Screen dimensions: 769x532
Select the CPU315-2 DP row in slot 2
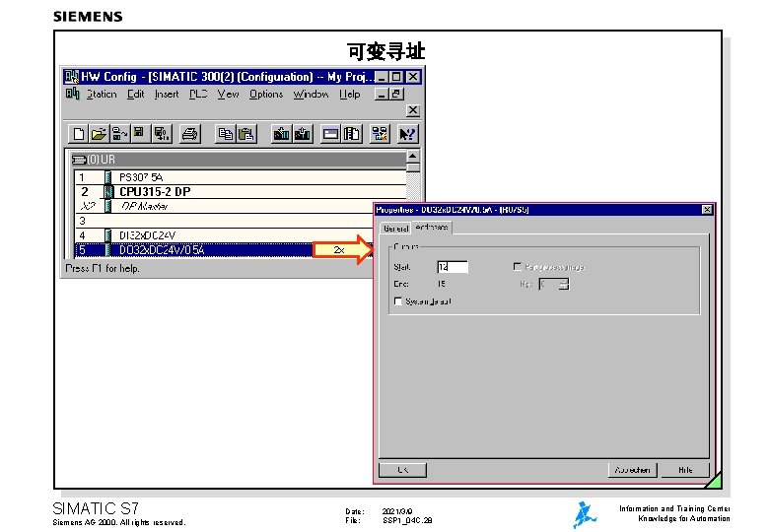point(241,191)
